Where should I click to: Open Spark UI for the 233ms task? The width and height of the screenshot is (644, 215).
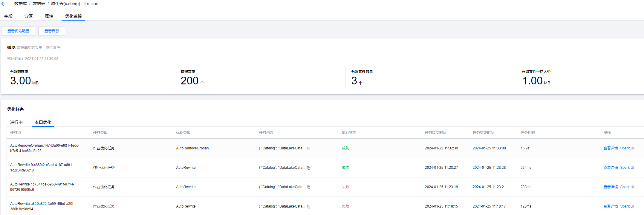click(627, 187)
